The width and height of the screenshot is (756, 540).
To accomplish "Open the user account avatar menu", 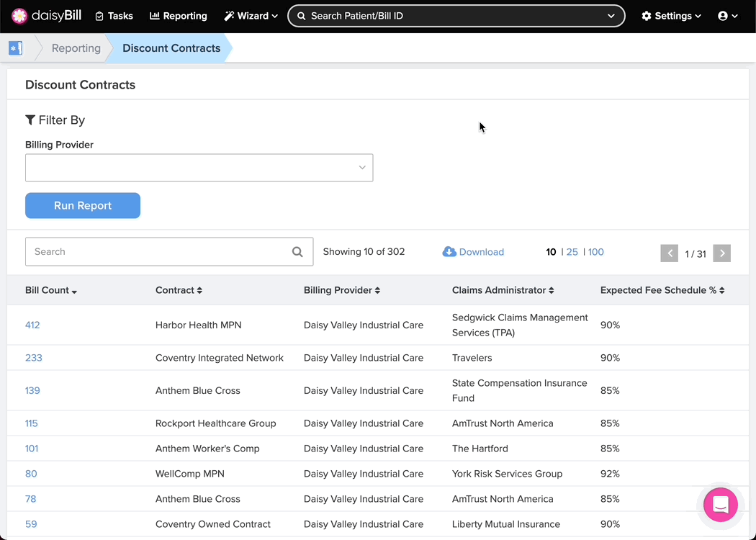I will [x=723, y=16].
